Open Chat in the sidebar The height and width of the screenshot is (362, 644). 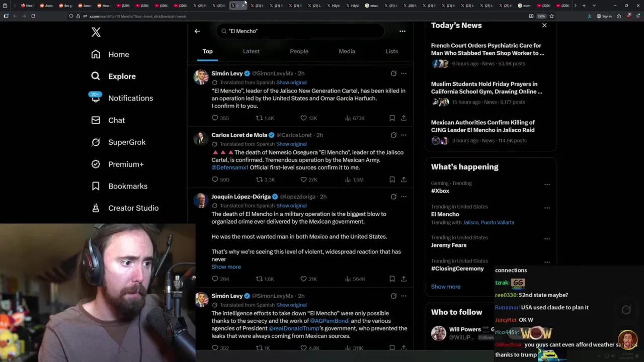tap(108, 120)
